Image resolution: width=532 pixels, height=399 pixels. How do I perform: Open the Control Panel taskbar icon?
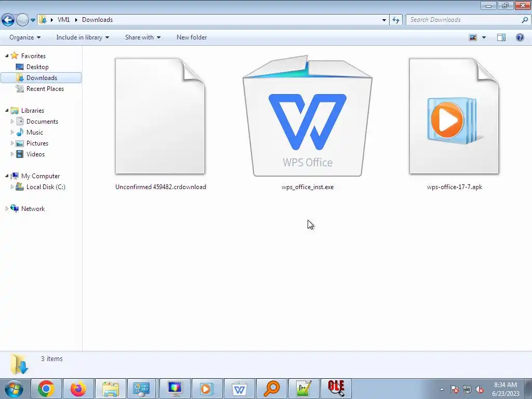141,389
